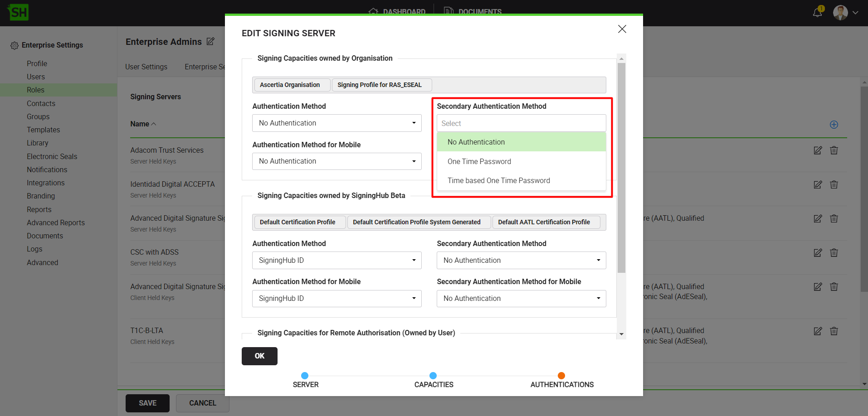Click the SAVE button
The width and height of the screenshot is (868, 416).
coord(147,403)
